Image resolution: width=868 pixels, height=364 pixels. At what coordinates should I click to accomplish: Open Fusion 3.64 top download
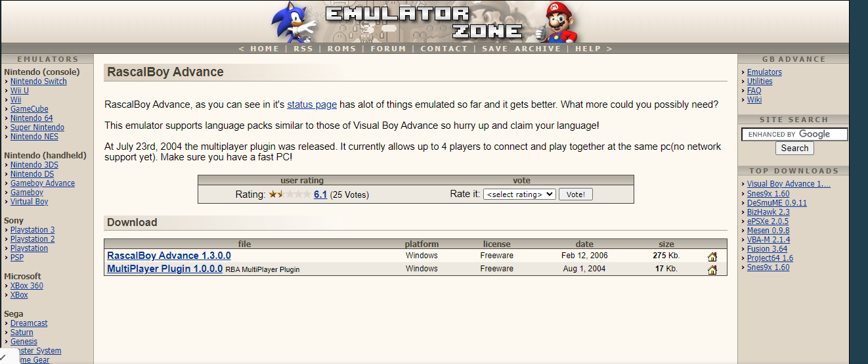(767, 249)
